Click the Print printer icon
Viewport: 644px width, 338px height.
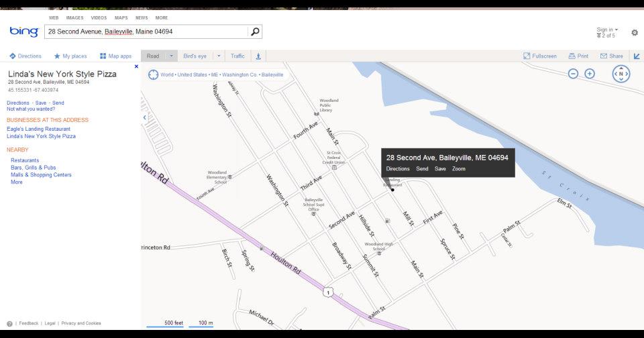[572, 56]
